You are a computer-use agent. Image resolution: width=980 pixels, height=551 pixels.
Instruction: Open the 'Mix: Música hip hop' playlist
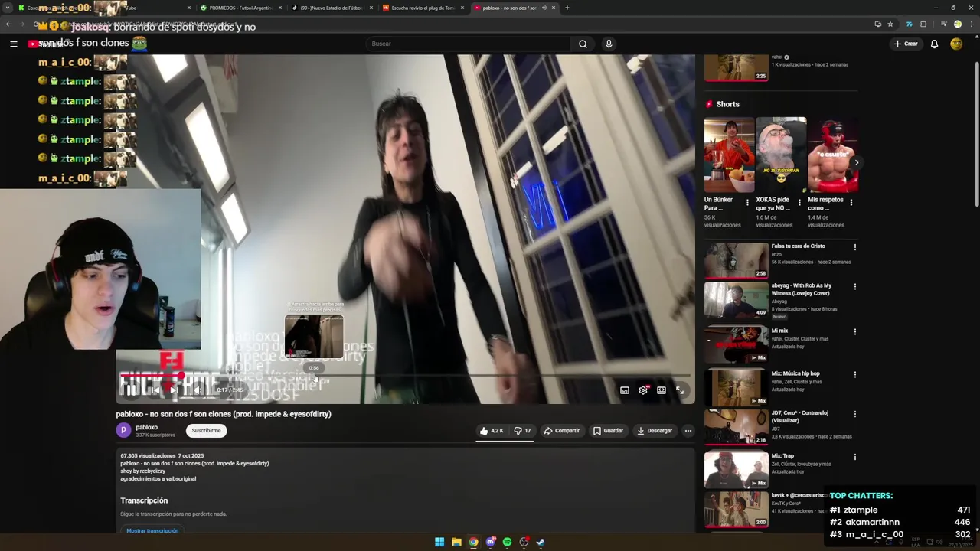736,387
